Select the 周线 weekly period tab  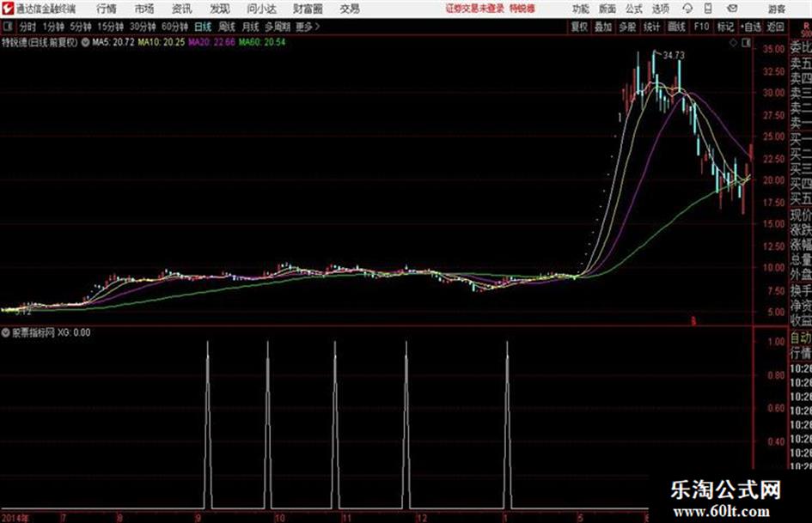pyautogui.click(x=227, y=27)
